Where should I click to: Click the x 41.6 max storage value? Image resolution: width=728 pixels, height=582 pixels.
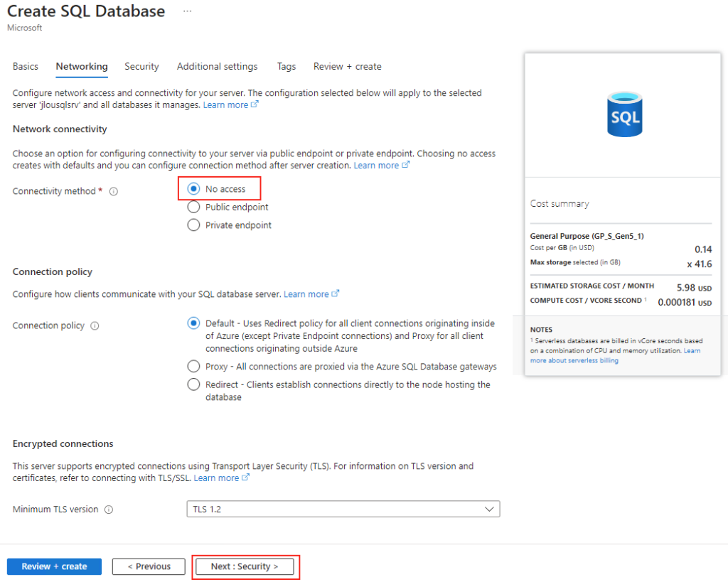700,264
